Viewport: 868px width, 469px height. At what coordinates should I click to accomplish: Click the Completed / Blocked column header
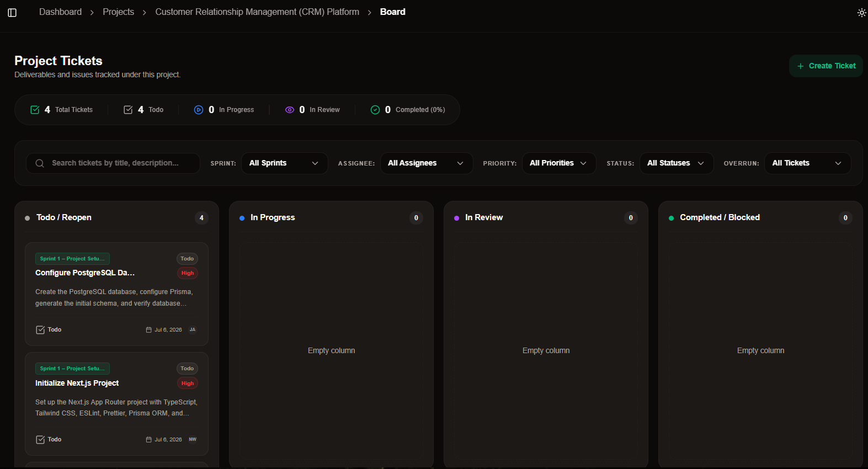(x=720, y=217)
